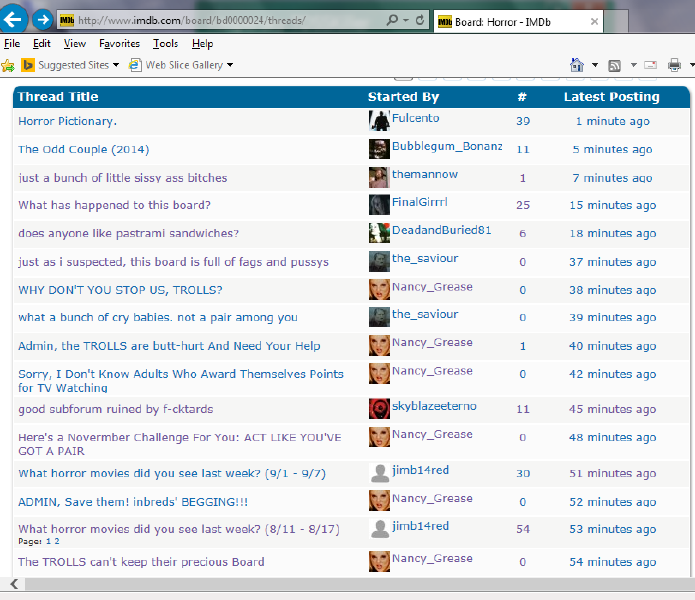Click username FinalGirrrl link
This screenshot has width=695, height=600.
pos(419,202)
